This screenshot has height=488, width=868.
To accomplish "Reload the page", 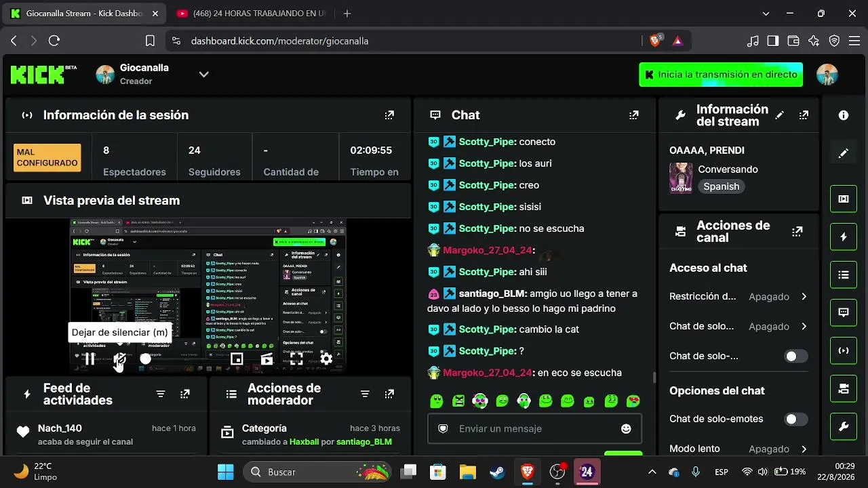I will point(54,41).
